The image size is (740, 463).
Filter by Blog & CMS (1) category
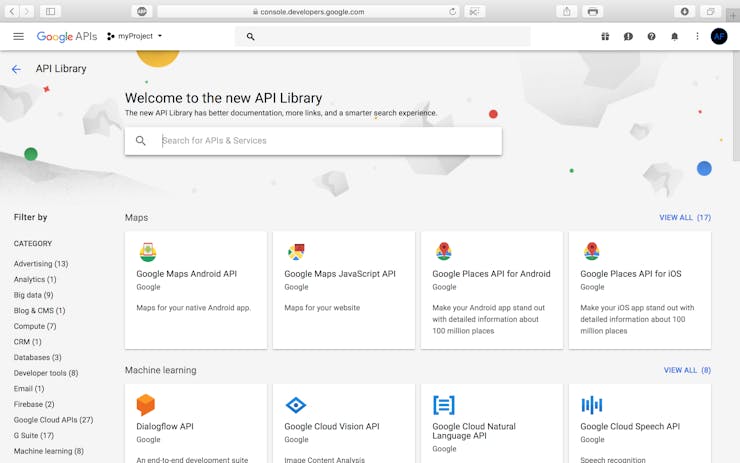40,311
